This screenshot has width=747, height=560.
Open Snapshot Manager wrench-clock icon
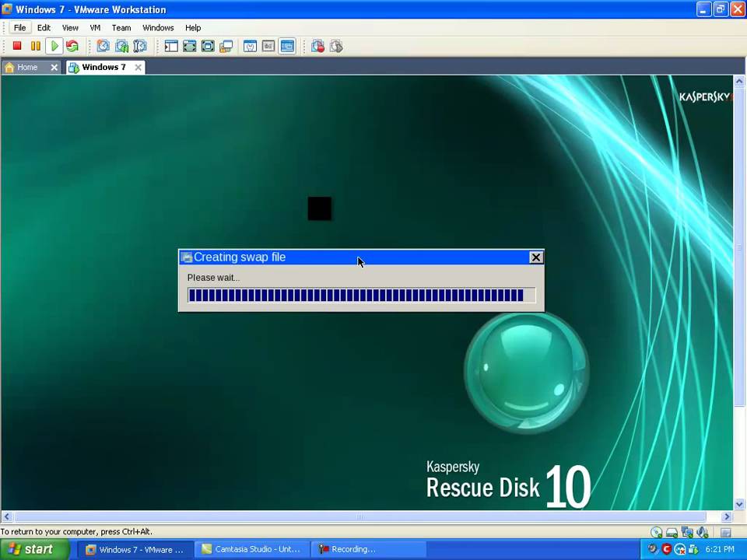139,46
